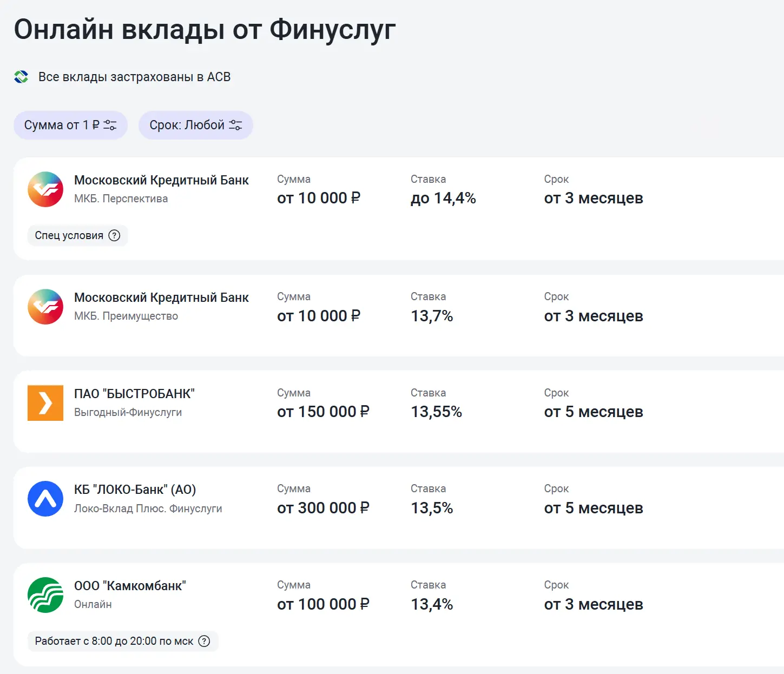Viewport: 784px width, 674px height.
Task: Click the '13,4%' rate value
Action: coord(432,604)
